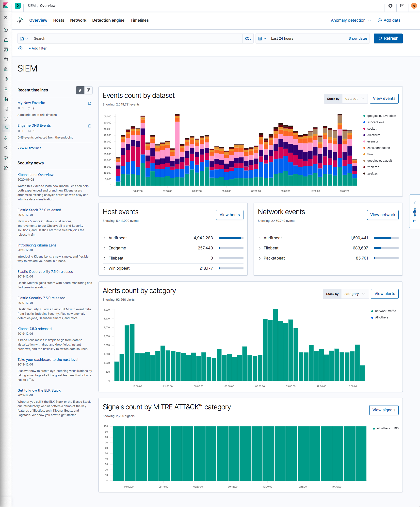Click View hosts button
The height and width of the screenshot is (507, 420).
pyautogui.click(x=229, y=215)
